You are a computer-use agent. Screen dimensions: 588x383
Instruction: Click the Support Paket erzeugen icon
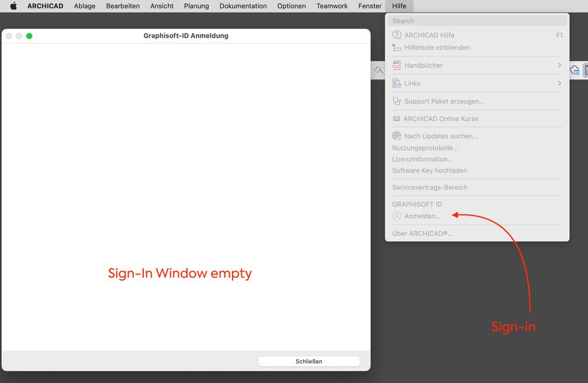click(396, 101)
